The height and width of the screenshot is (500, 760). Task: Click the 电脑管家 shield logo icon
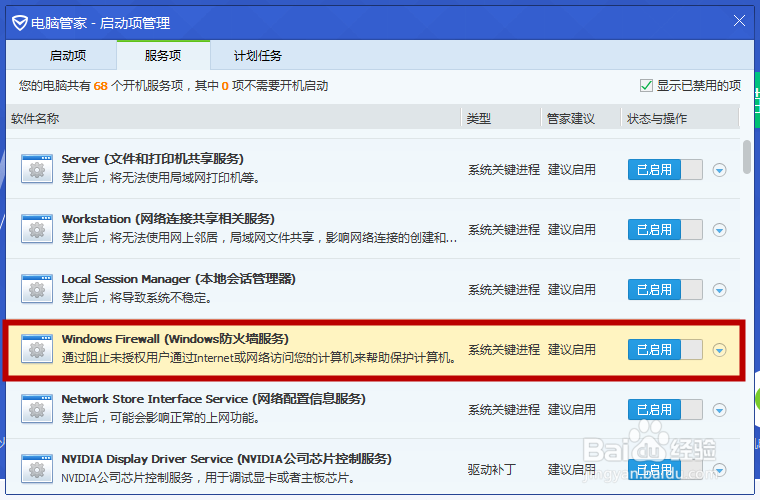[20, 23]
